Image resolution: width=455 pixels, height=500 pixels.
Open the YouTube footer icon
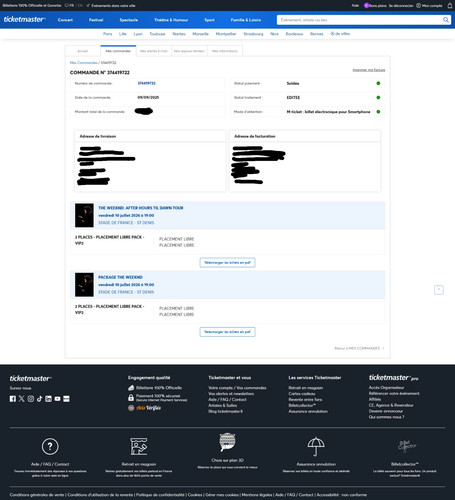coord(57,399)
